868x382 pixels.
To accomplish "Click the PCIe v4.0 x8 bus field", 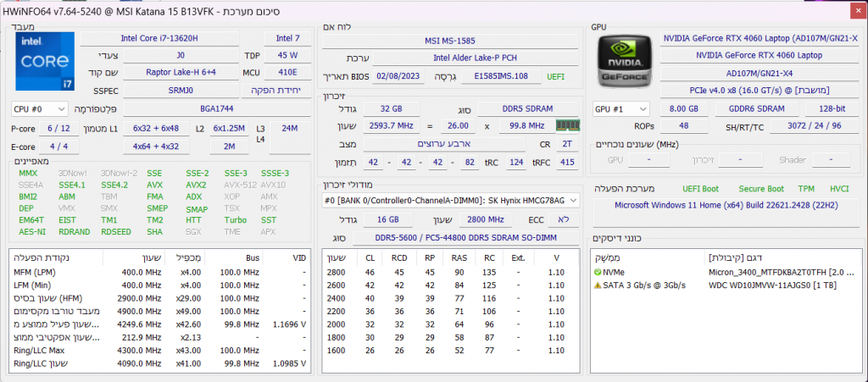I will tap(759, 90).
